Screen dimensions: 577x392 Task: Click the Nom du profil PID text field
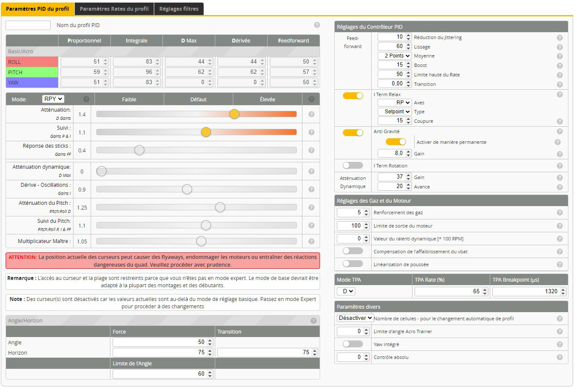pos(28,25)
